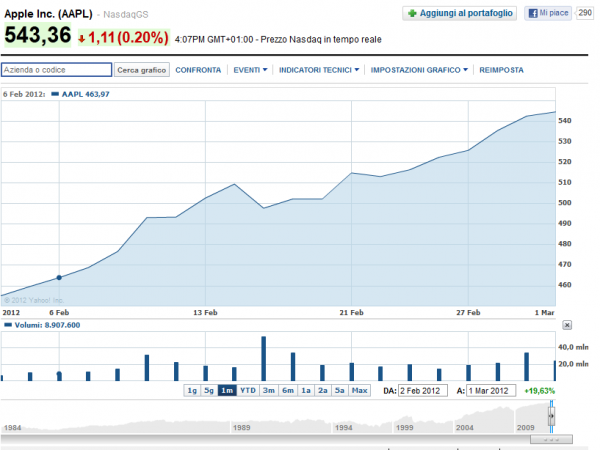
Task: Expand the EVENTI dropdown
Action: pos(250,70)
